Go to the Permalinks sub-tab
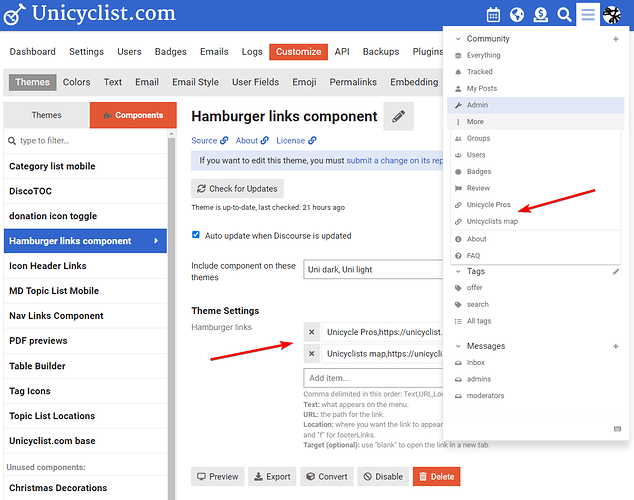Screen dimensions: 634x500 [353, 82]
